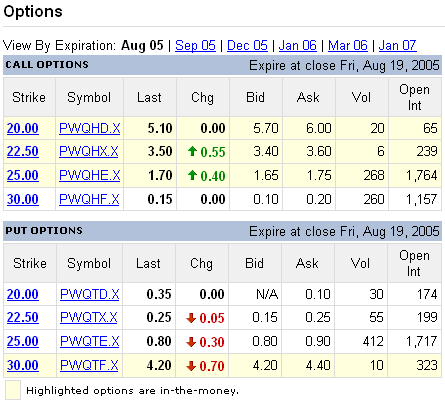Open symbol PWQHD.X quote

(x=90, y=128)
